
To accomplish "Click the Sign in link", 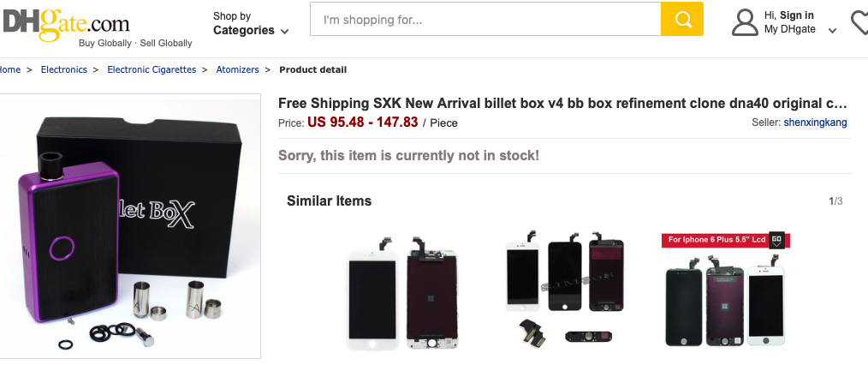I will click(797, 15).
